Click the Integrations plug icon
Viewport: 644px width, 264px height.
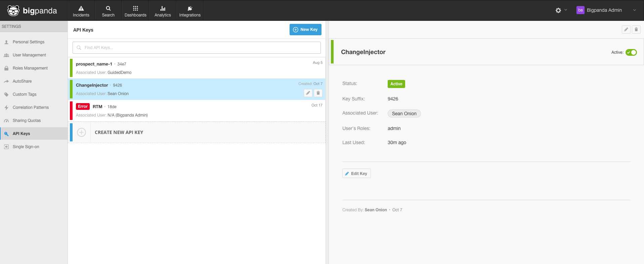190,8
